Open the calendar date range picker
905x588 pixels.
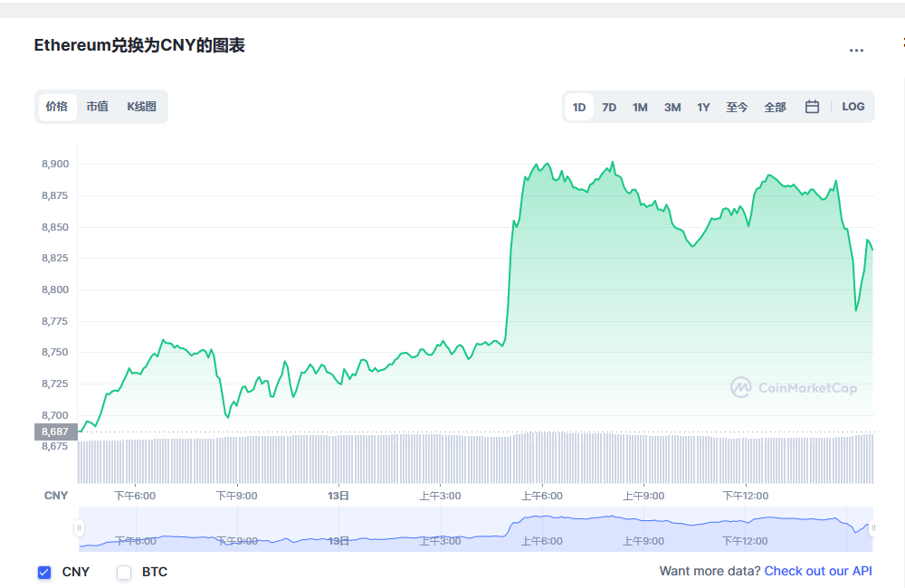click(812, 107)
